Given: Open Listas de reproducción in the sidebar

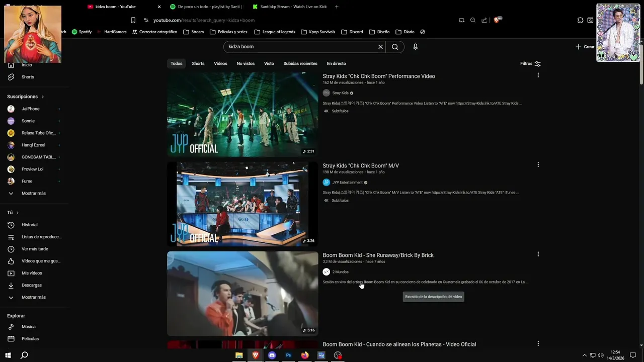Looking at the screenshot, I should click(x=41, y=237).
